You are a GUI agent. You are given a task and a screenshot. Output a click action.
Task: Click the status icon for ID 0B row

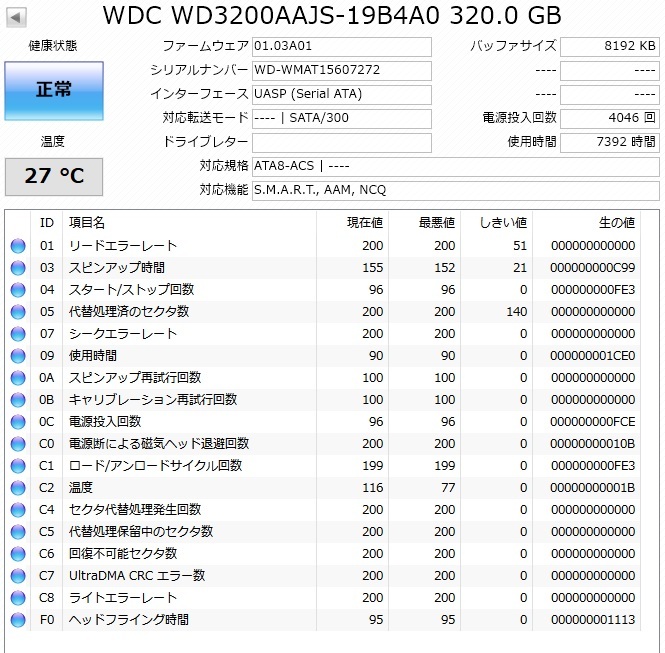18,400
